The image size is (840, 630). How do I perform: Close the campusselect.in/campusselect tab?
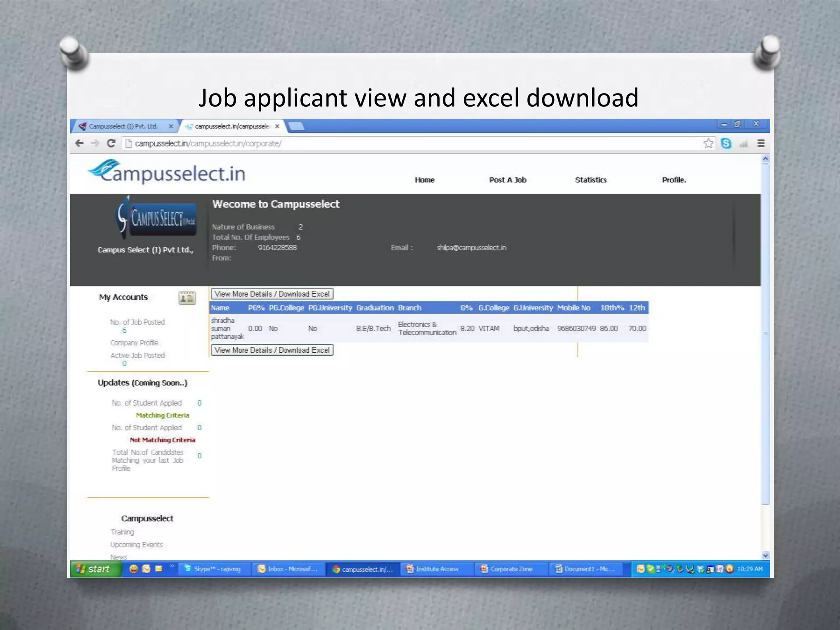point(277,126)
